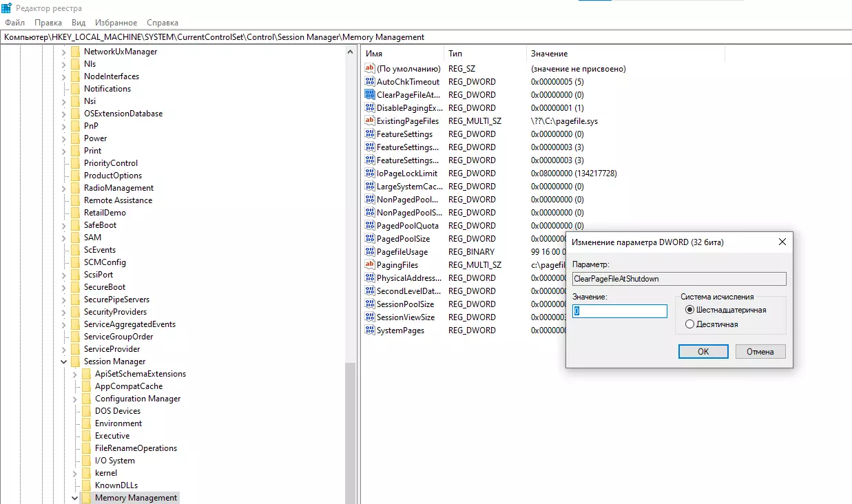This screenshot has width=852, height=504.
Task: Select the ServiceGroupOrder tree item
Action: tap(118, 337)
